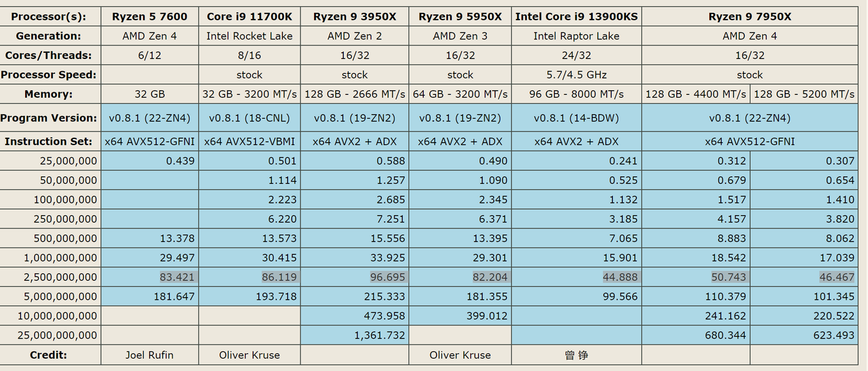
Task: Select the "v0.8.1 (18-CNL)" version cell
Action: point(250,117)
